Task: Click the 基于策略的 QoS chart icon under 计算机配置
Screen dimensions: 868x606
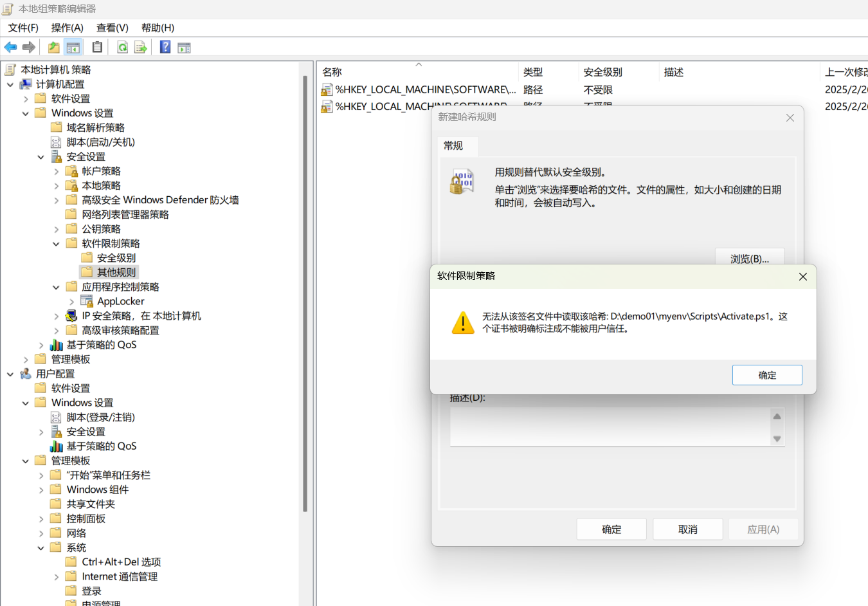Action: coord(56,345)
